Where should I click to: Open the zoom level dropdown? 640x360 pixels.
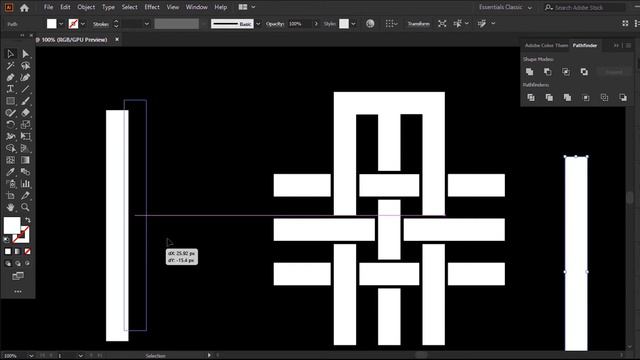click(x=31, y=356)
